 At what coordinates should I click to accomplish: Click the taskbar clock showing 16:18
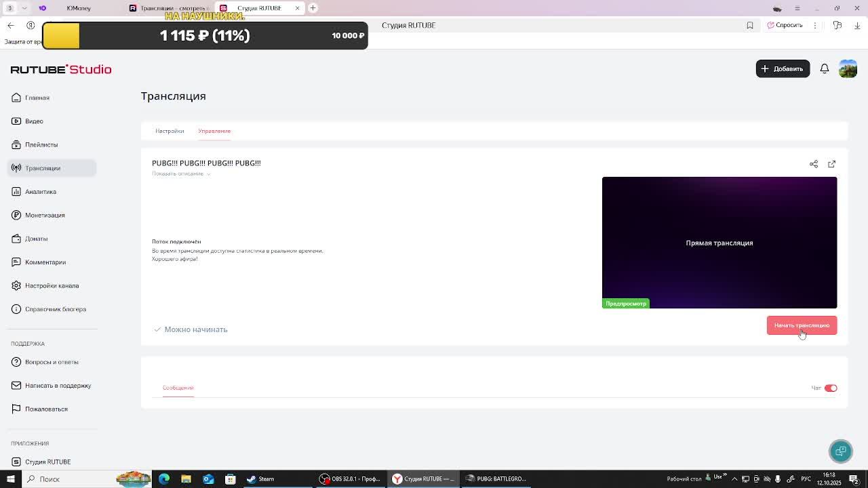[829, 479]
